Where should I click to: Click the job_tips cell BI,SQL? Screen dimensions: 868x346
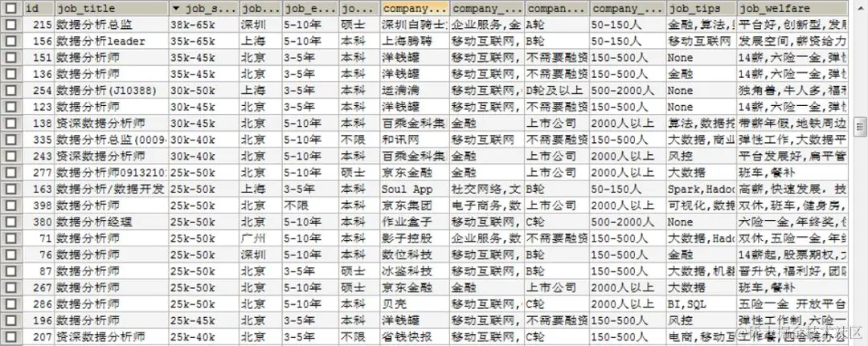[702, 304]
